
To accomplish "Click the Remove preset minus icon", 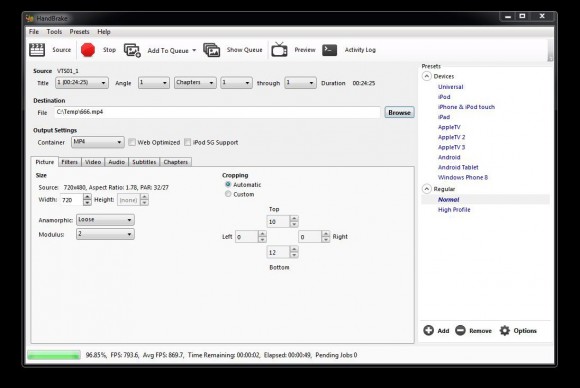I will pyautogui.click(x=460, y=330).
